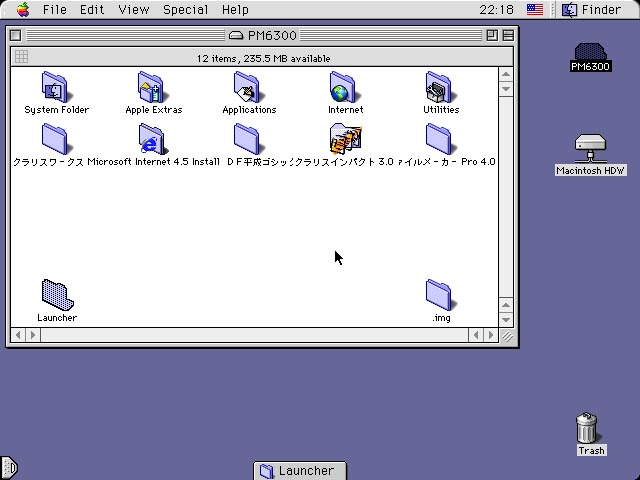640x480 pixels.
Task: Open the Help menu
Action: (x=235, y=9)
